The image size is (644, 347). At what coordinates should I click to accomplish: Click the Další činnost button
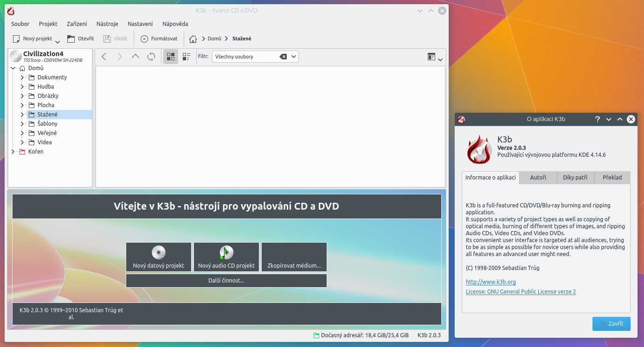226,281
